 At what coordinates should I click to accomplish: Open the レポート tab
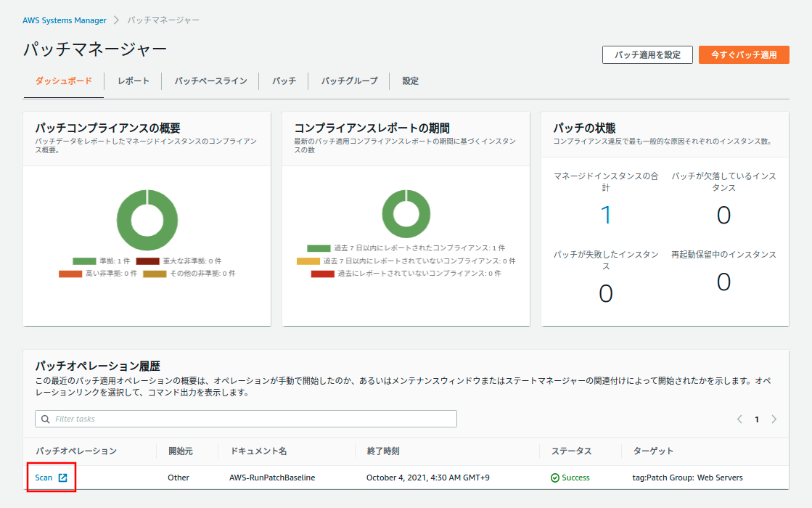tap(134, 81)
